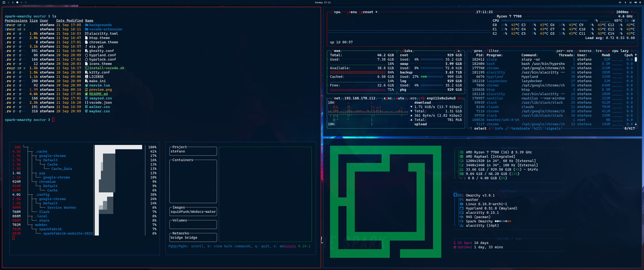Open the network status icon in top bar
The height and width of the screenshot is (270, 644).
pyautogui.click(x=630, y=2)
